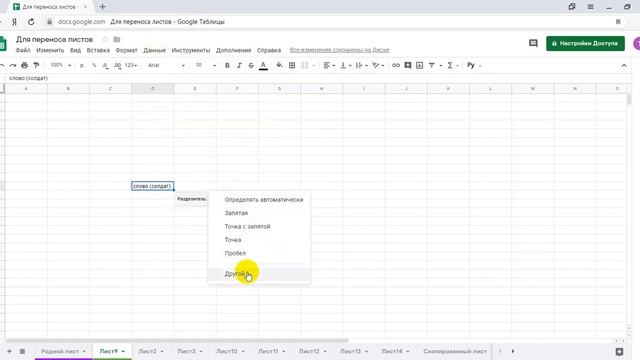
Task: Open the 123 number formats dropdown
Action: click(131, 65)
